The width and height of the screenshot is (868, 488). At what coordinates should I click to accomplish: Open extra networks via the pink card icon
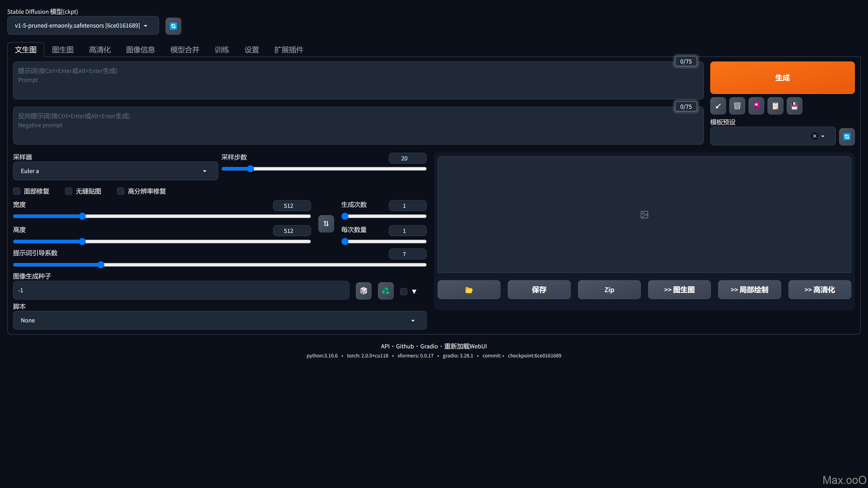point(756,106)
